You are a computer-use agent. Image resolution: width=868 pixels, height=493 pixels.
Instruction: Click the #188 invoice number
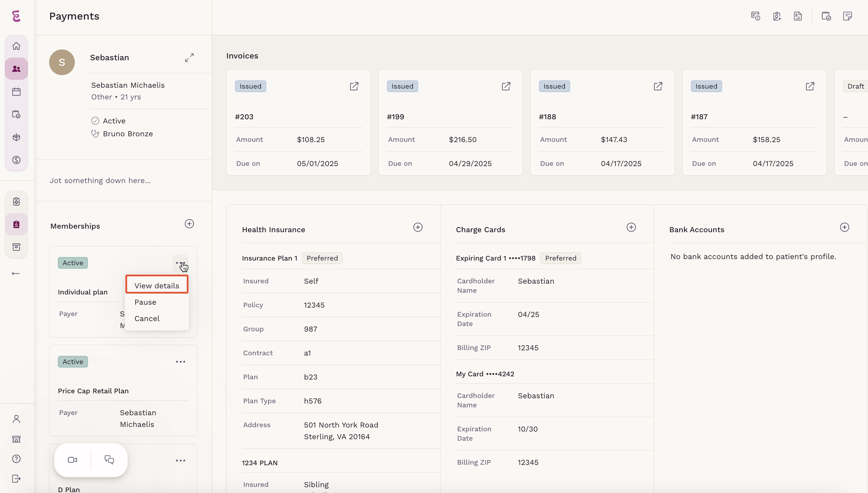(x=547, y=117)
